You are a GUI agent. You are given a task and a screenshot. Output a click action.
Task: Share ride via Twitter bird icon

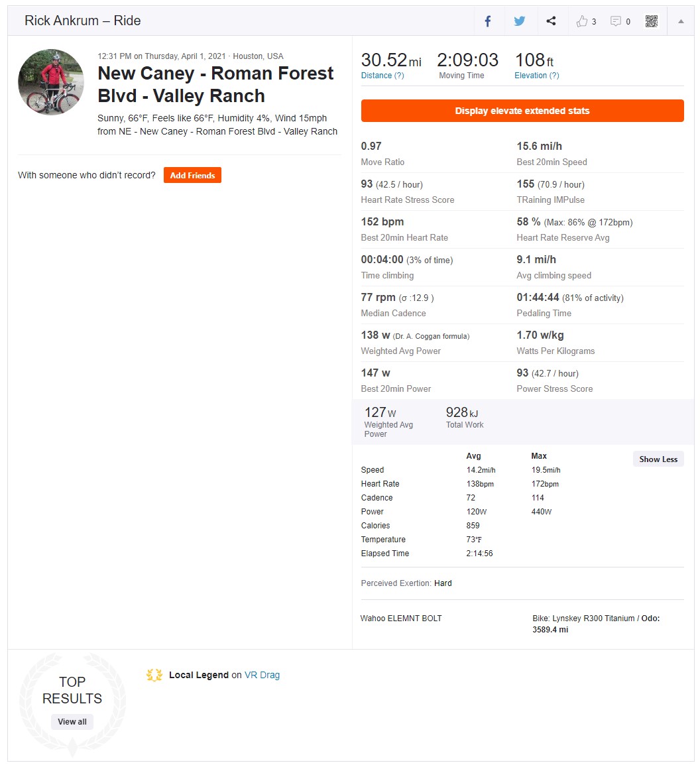(x=520, y=21)
